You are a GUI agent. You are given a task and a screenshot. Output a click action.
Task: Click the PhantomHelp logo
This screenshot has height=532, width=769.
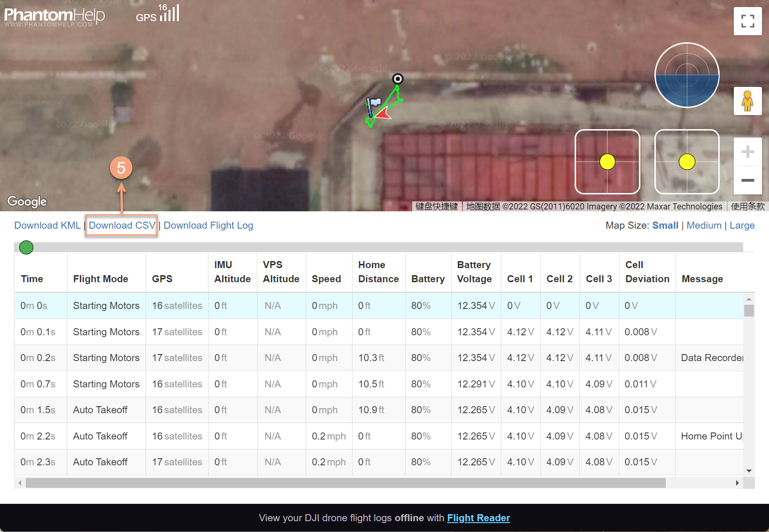click(54, 17)
